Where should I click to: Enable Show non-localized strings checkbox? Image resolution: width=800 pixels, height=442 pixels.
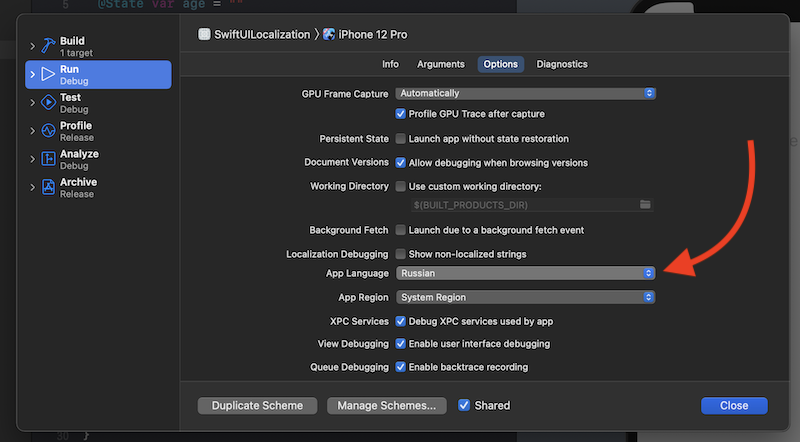(x=401, y=254)
